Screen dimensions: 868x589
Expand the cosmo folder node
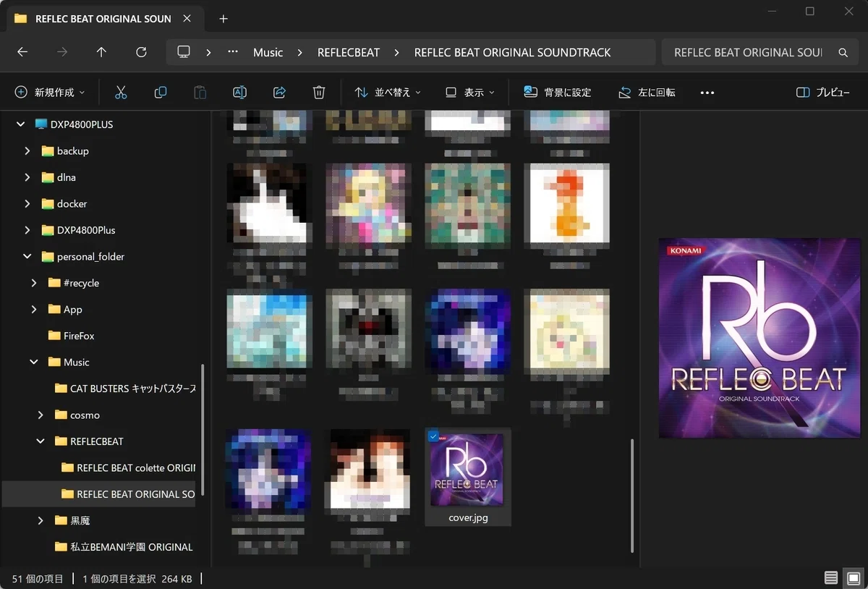point(41,415)
